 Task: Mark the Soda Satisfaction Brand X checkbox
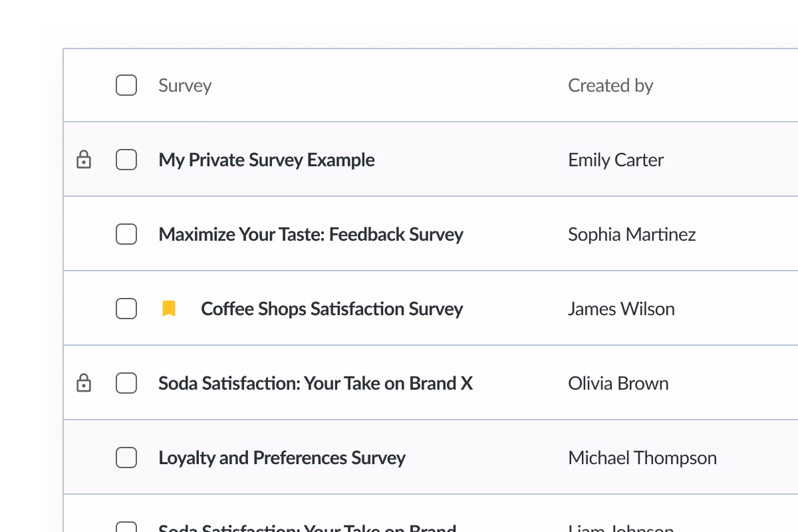(x=126, y=383)
